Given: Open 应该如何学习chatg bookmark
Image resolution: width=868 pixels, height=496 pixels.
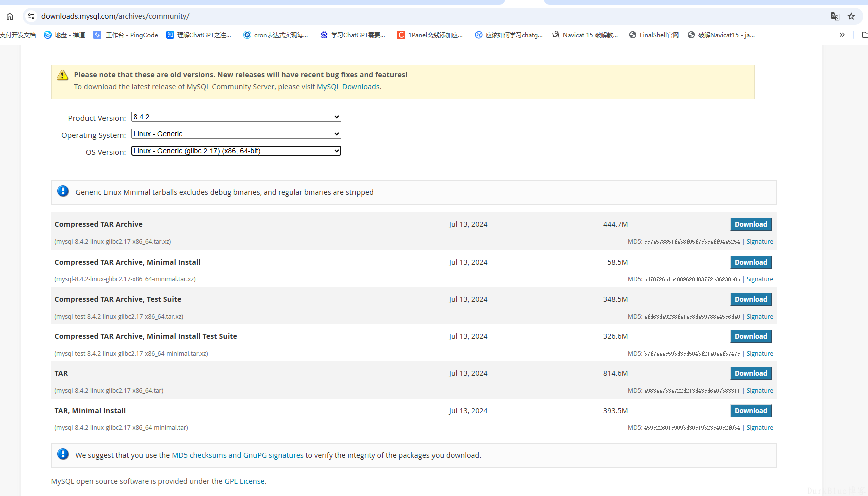Looking at the screenshot, I should pyautogui.click(x=509, y=35).
